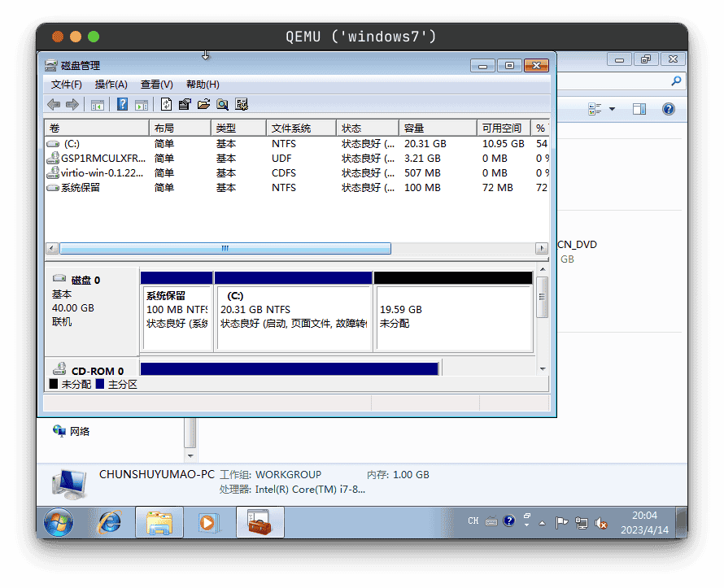This screenshot has height=588, width=724.
Task: Select the GSP1RMCULXFR... volume row
Action: [296, 159]
